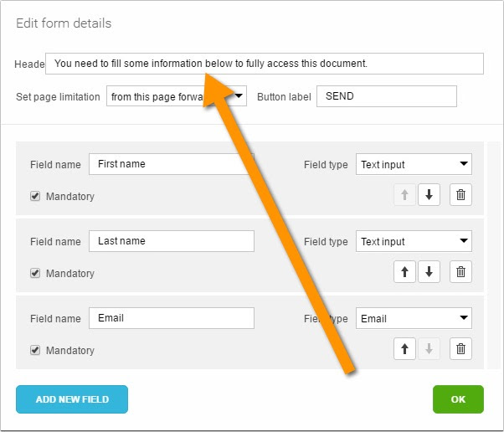Move Email field up
This screenshot has width=504, height=432.
pyautogui.click(x=404, y=348)
